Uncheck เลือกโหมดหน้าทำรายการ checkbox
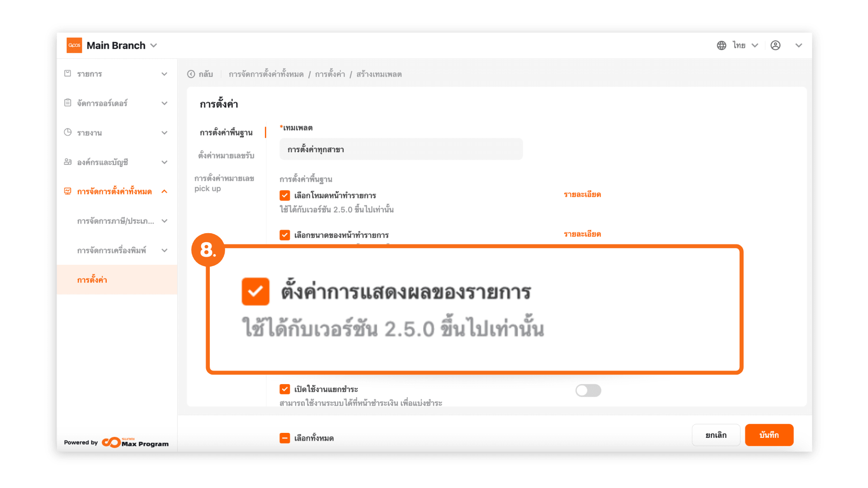The width and height of the screenshot is (868, 488). click(x=285, y=195)
